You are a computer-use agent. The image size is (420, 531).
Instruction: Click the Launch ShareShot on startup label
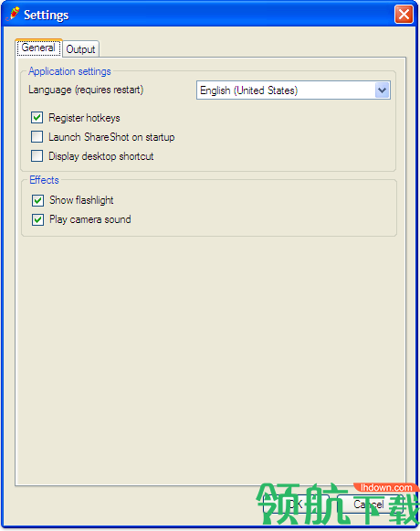click(111, 137)
